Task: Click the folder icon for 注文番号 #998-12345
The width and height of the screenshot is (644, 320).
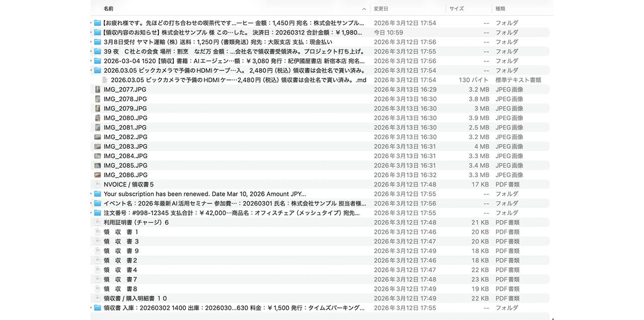Action: tap(98, 213)
